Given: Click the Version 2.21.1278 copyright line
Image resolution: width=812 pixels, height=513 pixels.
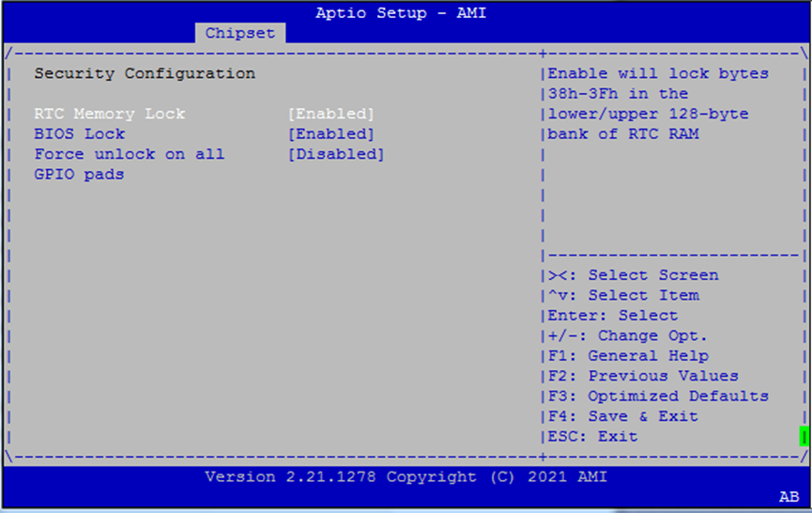Looking at the screenshot, I should 406,476.
